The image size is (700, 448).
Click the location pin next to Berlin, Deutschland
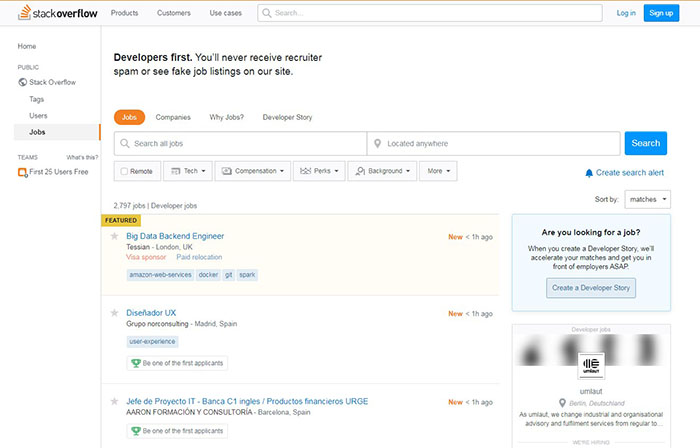point(562,403)
